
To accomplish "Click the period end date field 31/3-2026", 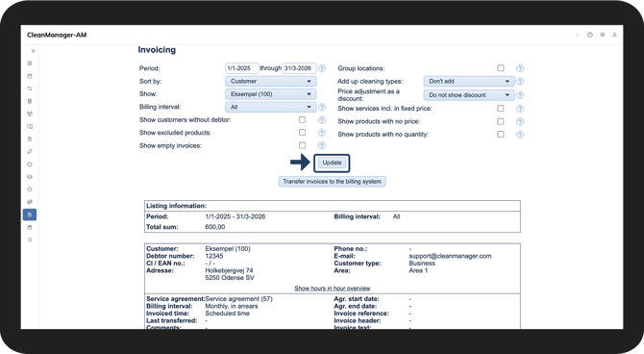I will coord(299,68).
